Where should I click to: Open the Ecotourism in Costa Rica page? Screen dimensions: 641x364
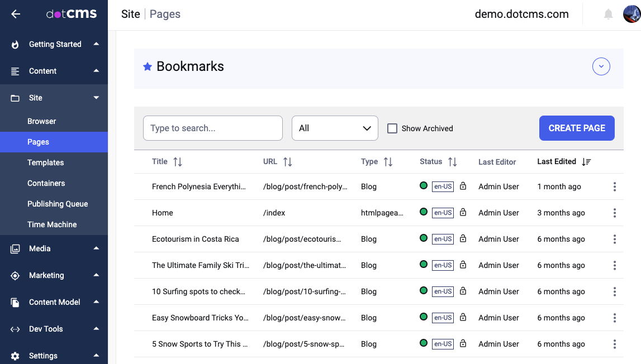(196, 239)
